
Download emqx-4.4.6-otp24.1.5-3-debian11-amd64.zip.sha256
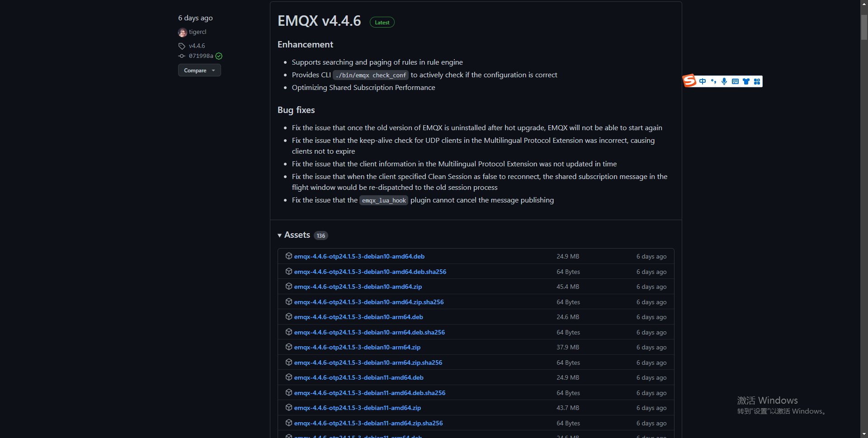click(369, 423)
